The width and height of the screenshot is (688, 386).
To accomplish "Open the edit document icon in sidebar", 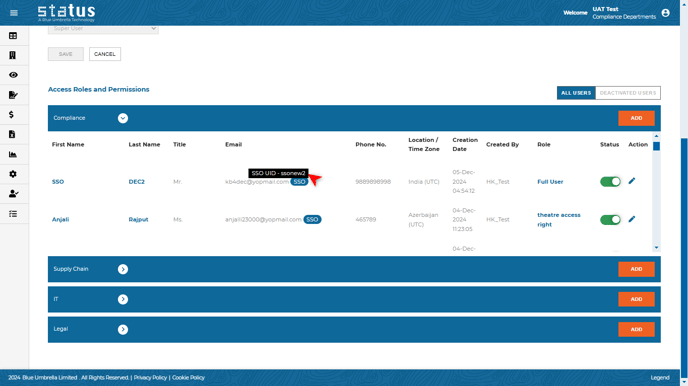I will point(13,95).
